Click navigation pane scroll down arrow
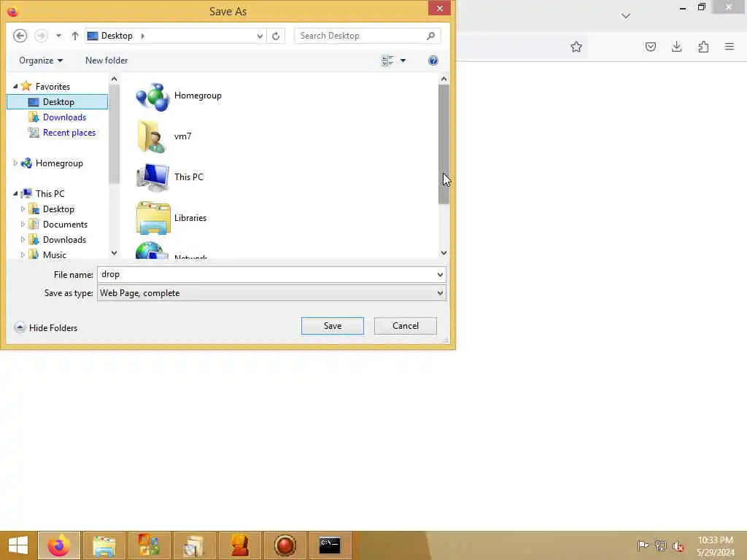747x560 pixels. pyautogui.click(x=114, y=253)
